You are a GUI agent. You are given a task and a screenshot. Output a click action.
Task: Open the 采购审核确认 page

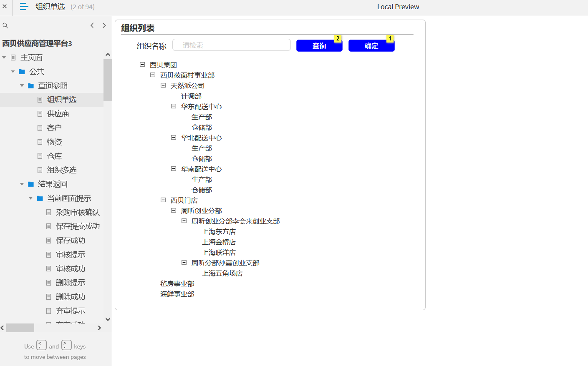(78, 213)
